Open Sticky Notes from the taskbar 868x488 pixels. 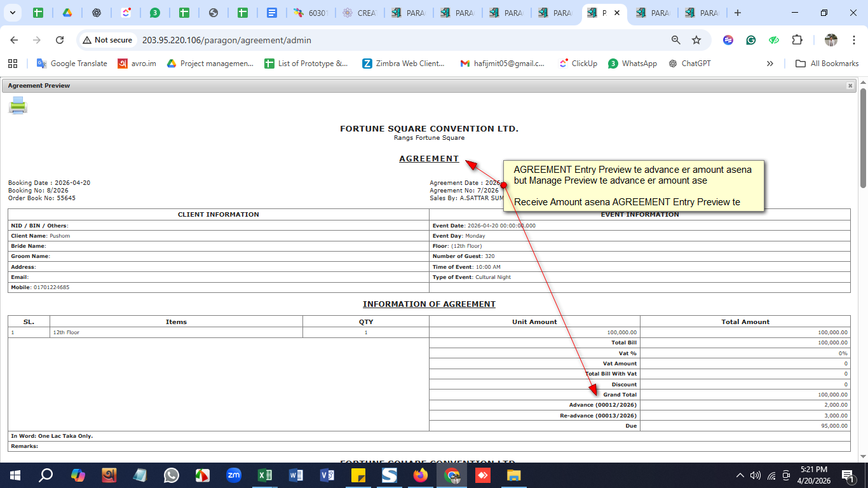coord(358,475)
